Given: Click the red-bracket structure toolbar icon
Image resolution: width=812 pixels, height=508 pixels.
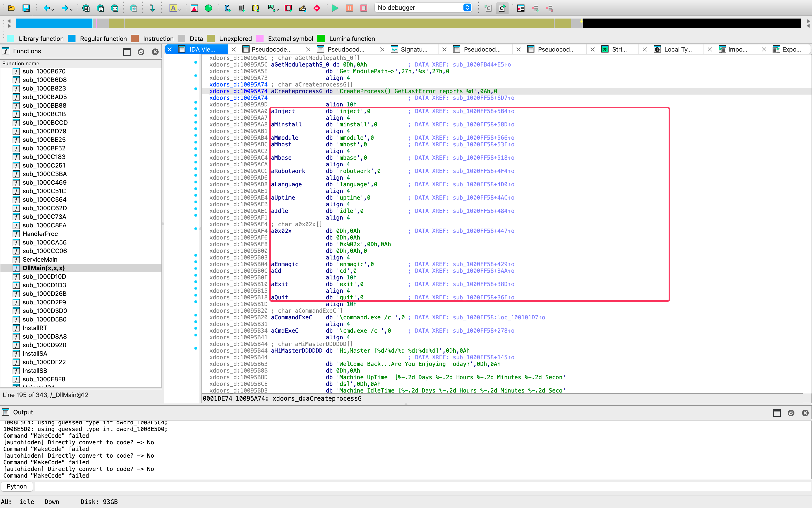Looking at the screenshot, I should click(x=288, y=8).
